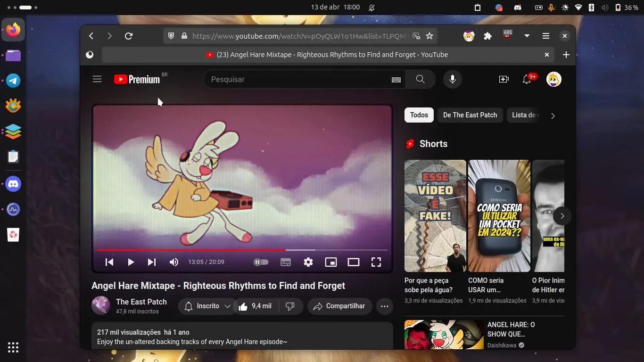Reload the YouTube page
The width and height of the screenshot is (644, 362).
(x=128, y=36)
